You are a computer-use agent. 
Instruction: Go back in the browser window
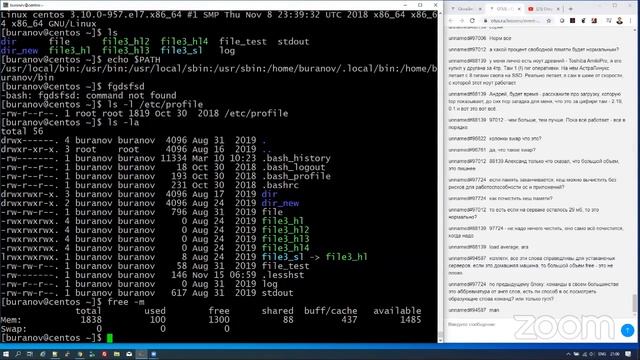(451, 20)
